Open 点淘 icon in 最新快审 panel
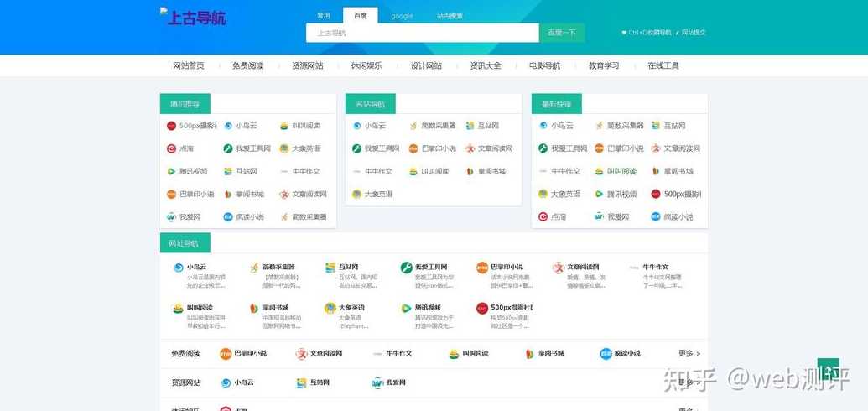The image size is (868, 411). (x=543, y=216)
